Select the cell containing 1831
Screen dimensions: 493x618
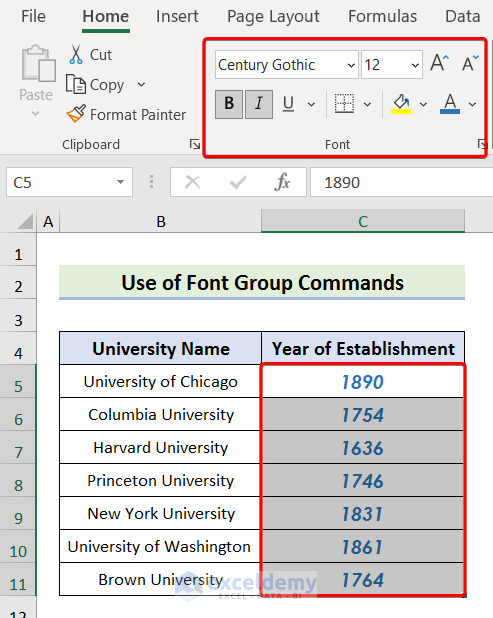tap(363, 513)
